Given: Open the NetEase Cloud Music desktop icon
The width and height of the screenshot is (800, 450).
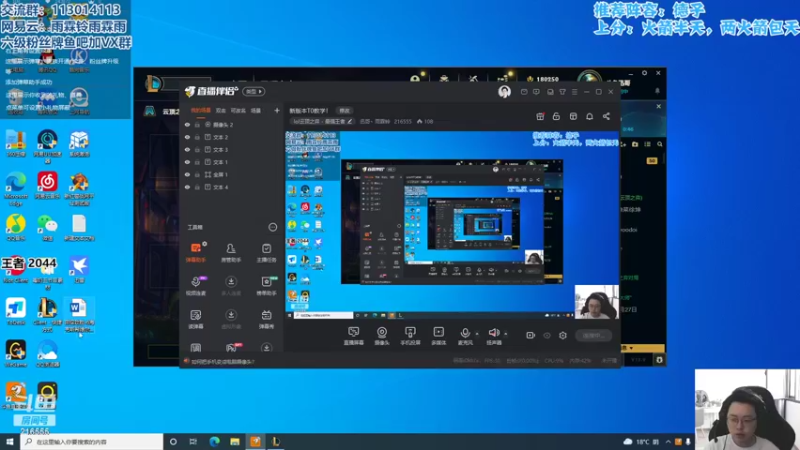Looking at the screenshot, I should [x=47, y=185].
